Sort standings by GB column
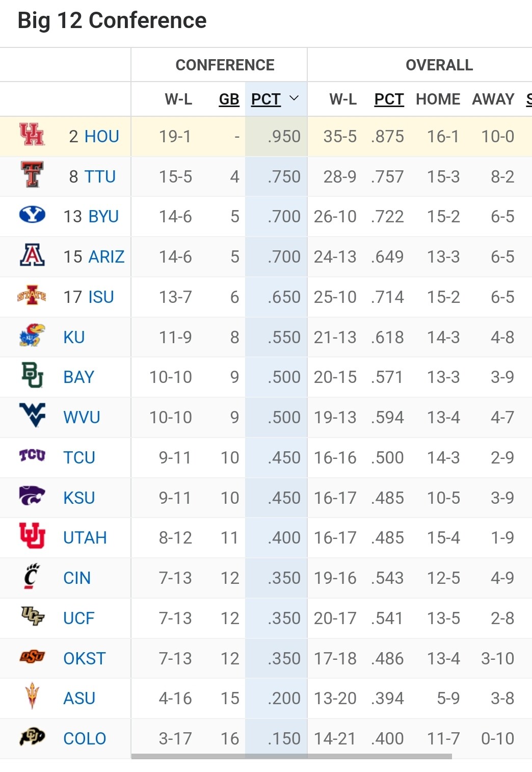Image resolution: width=532 pixels, height=772 pixels. (229, 99)
